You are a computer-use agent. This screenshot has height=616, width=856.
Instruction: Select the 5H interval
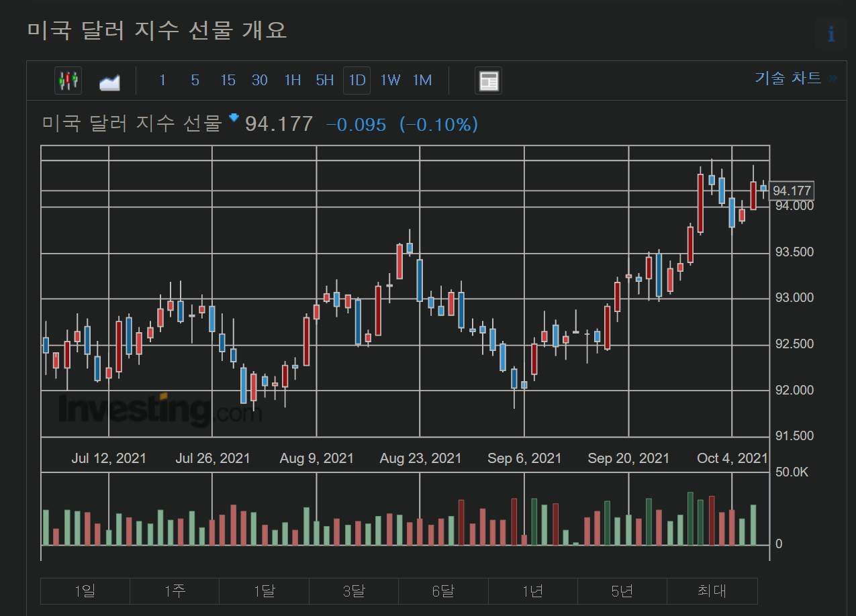tap(325, 81)
